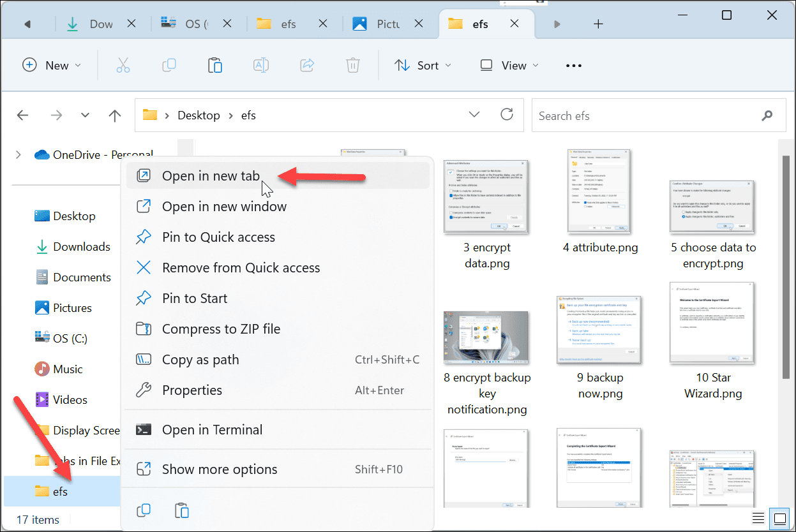The width and height of the screenshot is (796, 532).
Task: Click efs in the address breadcrumb
Action: point(248,115)
